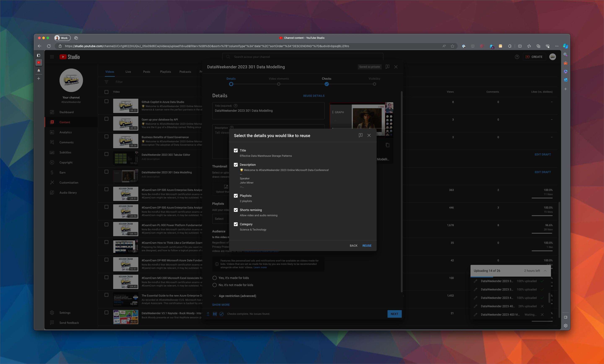Uncheck the Shorts remixing option
This screenshot has width=604, height=364.
[236, 210]
